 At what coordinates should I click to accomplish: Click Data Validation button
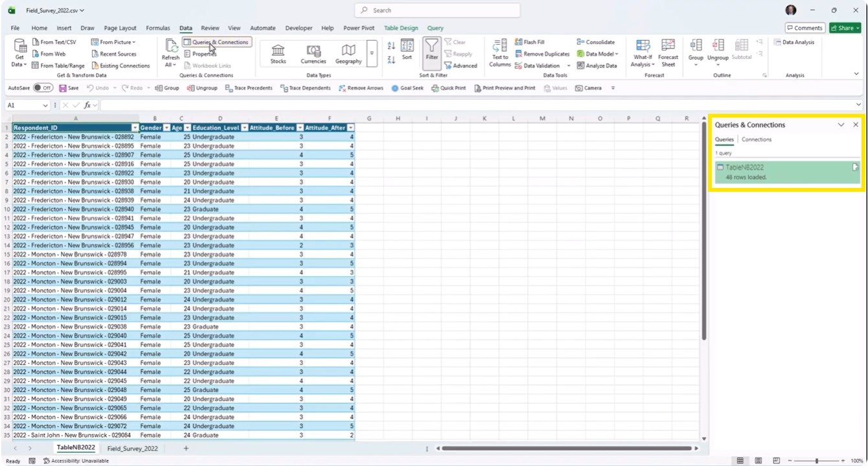543,65
